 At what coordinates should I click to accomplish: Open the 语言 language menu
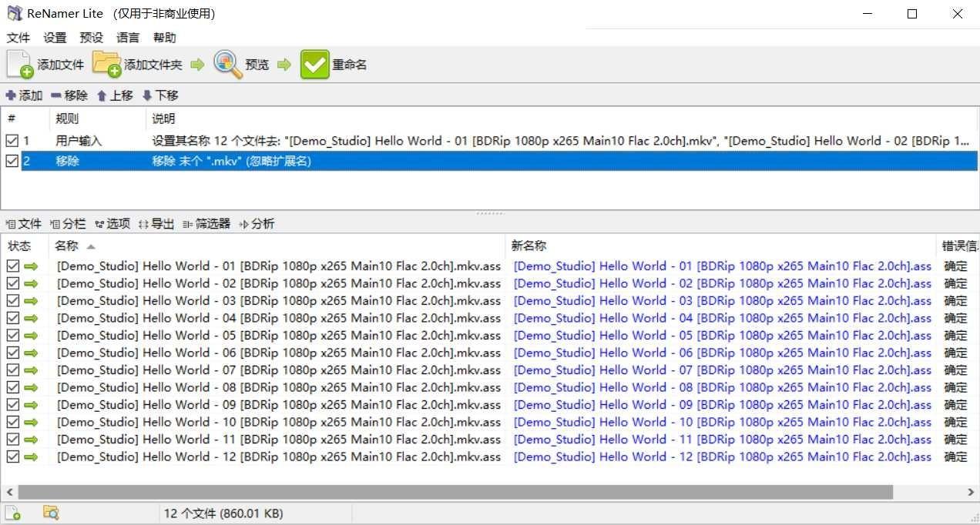[128, 38]
